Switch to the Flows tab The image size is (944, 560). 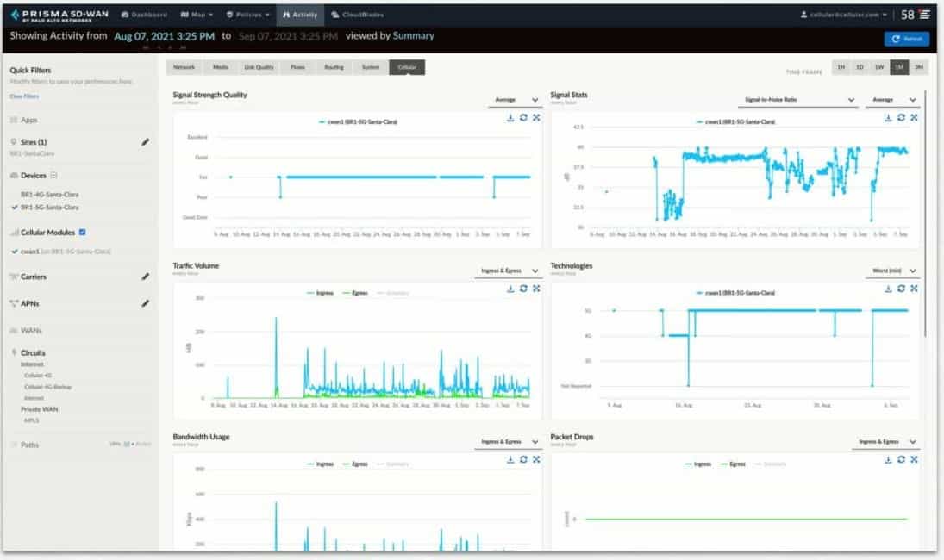pyautogui.click(x=297, y=67)
